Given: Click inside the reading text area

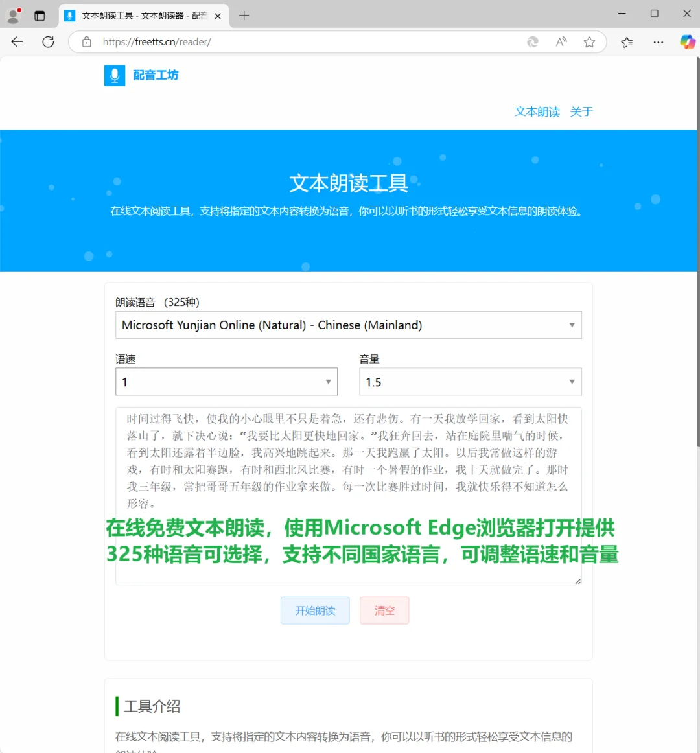Looking at the screenshot, I should pos(348,496).
